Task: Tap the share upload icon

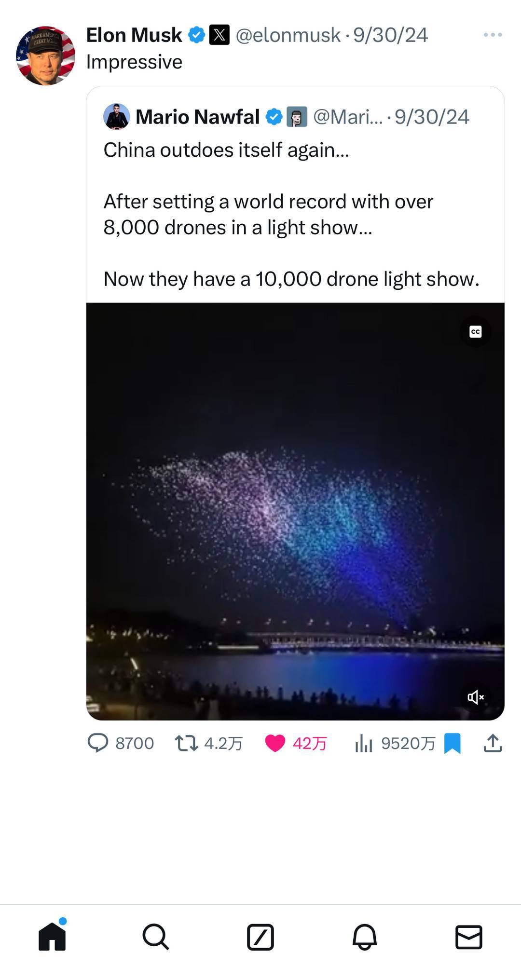Action: 493,743
